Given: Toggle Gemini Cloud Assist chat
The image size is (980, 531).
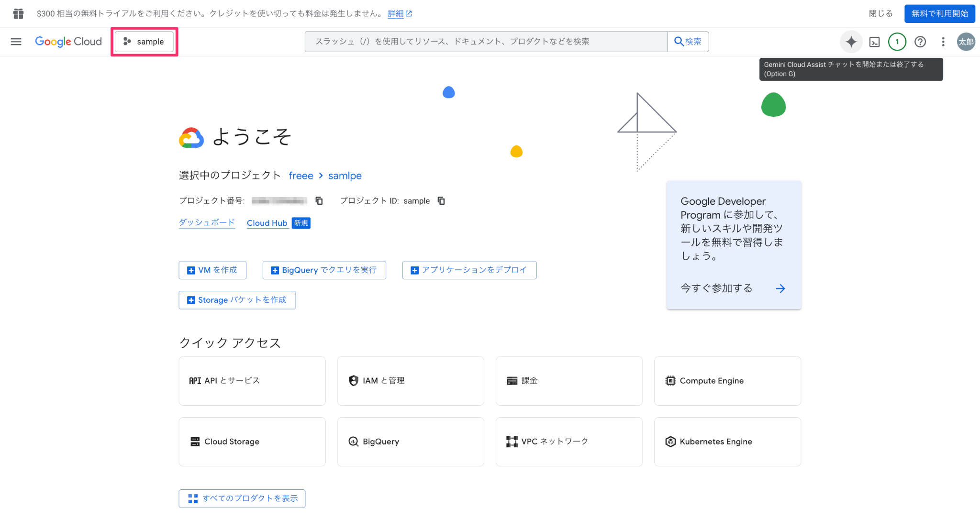Looking at the screenshot, I should [x=851, y=42].
